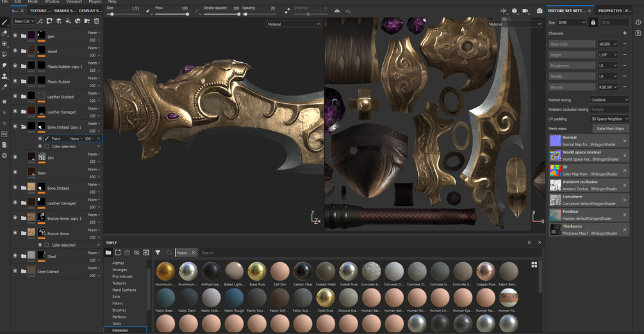
Task: Select the Eraser tool in left toolbar
Action: coord(4,33)
